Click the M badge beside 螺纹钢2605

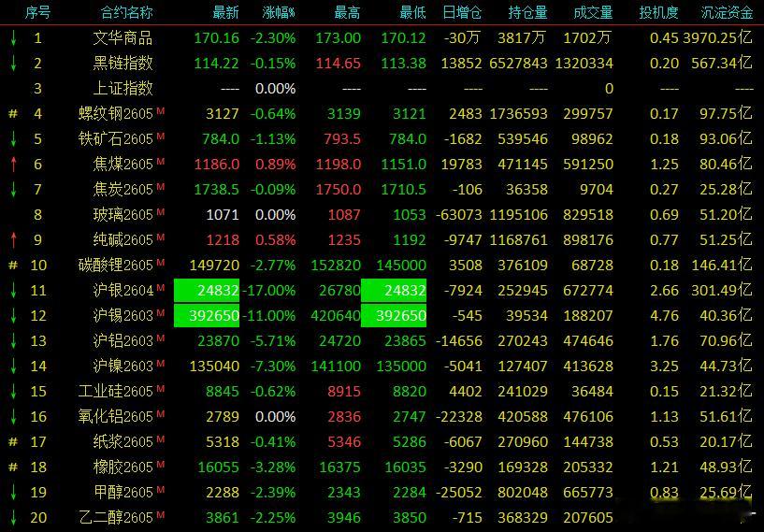pos(160,111)
